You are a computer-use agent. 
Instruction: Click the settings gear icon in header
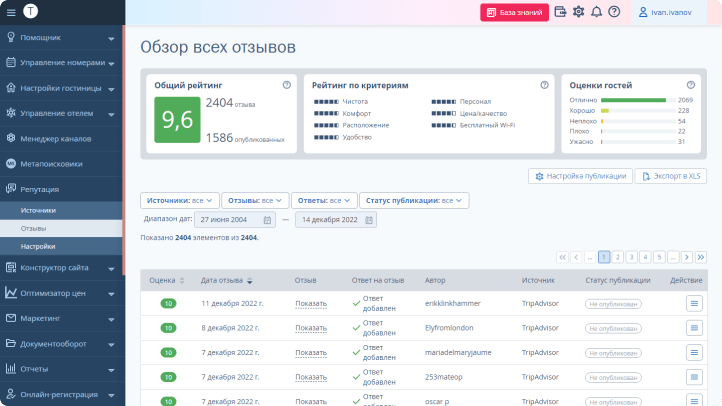point(578,12)
